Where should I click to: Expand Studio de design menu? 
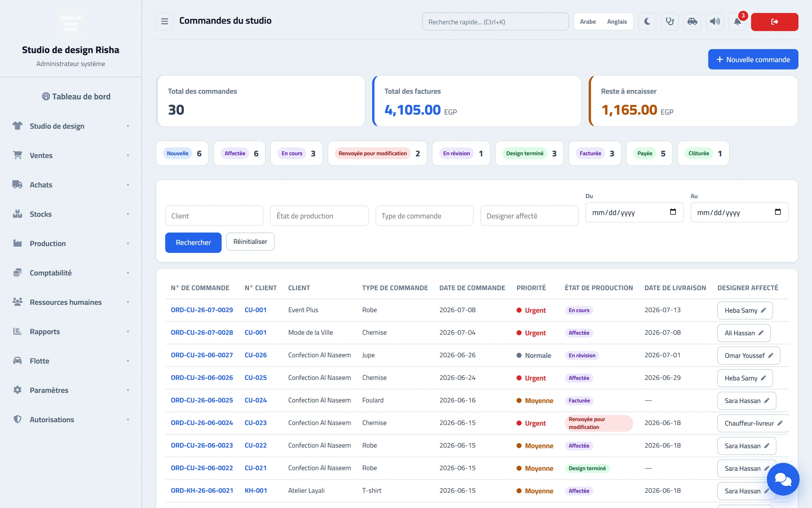[71, 126]
